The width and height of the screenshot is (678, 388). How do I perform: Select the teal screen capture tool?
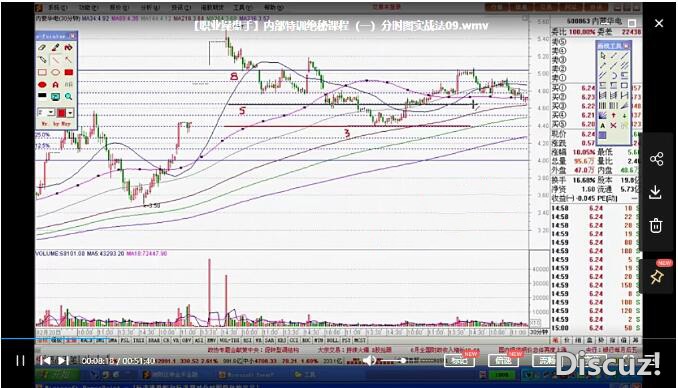click(x=55, y=96)
